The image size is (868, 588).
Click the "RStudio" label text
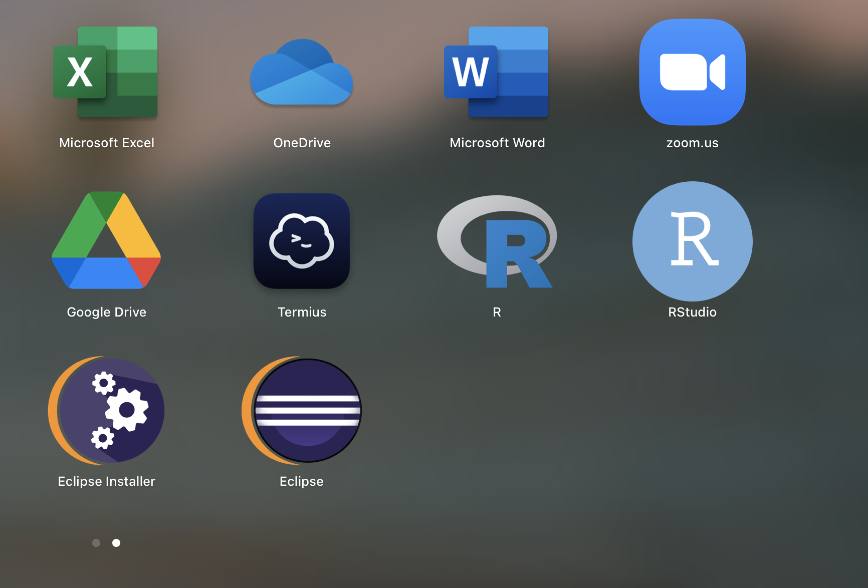tap(693, 312)
